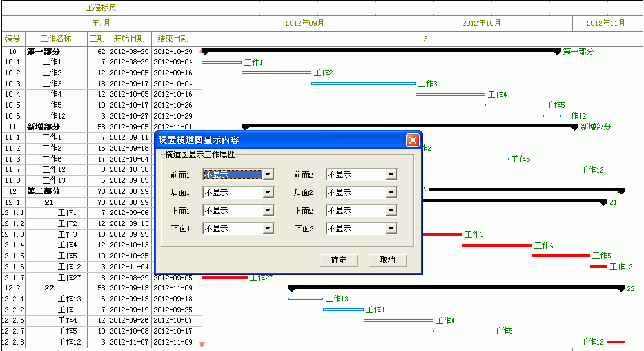Click the blue 工作5 bar of row 10.5

tap(514, 105)
